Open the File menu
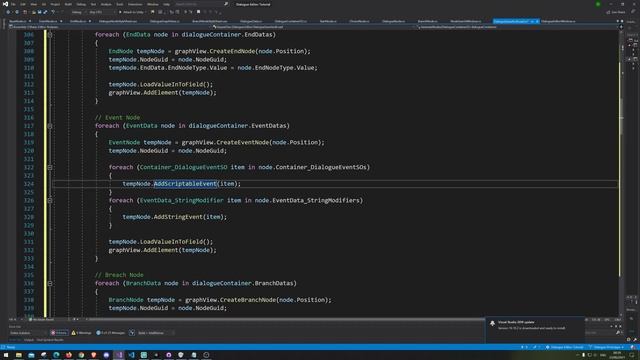The width and height of the screenshot is (640, 360). point(13,4)
